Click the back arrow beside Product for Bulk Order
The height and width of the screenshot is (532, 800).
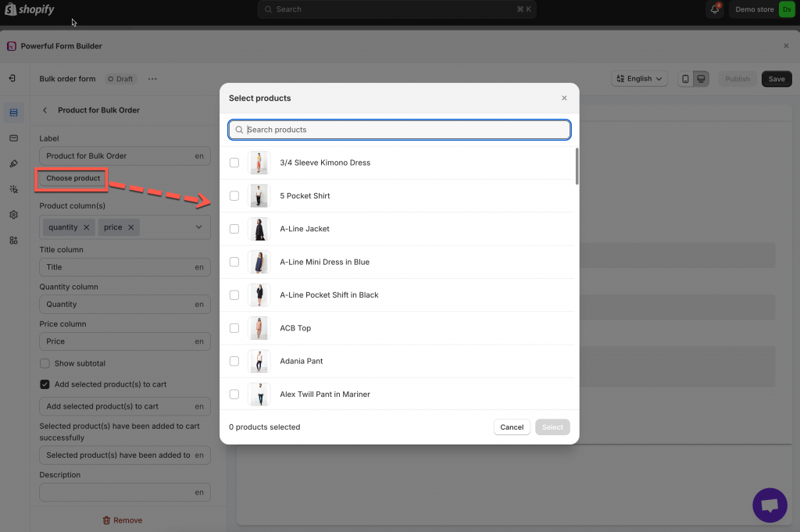click(45, 110)
